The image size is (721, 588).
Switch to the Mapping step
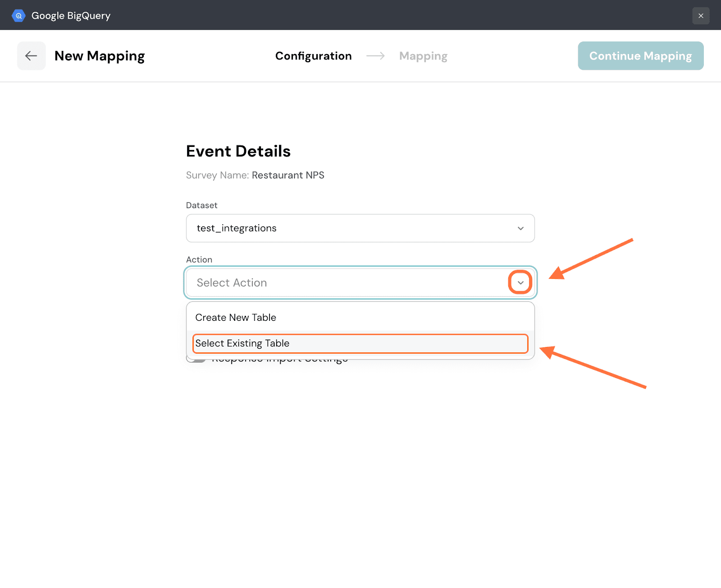point(423,56)
